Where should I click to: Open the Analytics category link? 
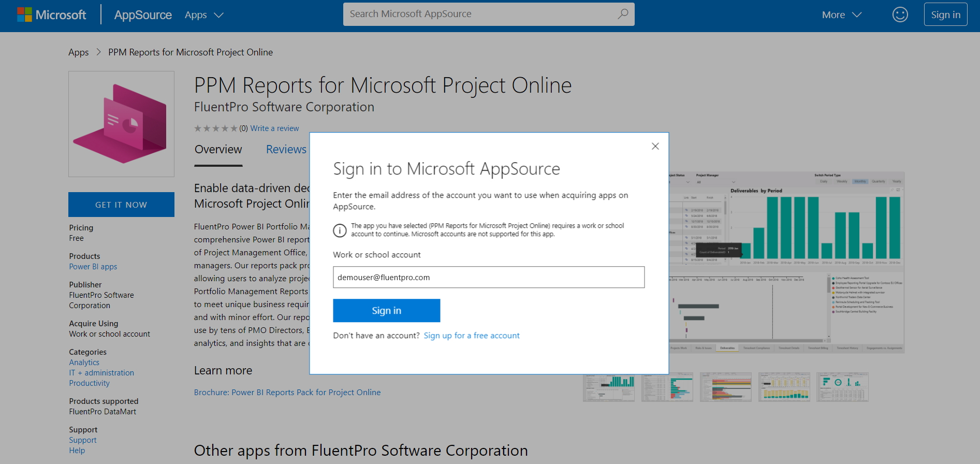(84, 363)
